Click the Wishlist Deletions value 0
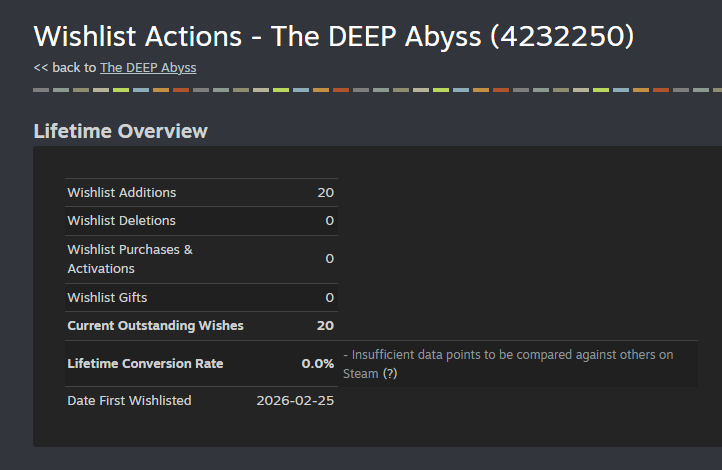The image size is (722, 470). point(330,220)
